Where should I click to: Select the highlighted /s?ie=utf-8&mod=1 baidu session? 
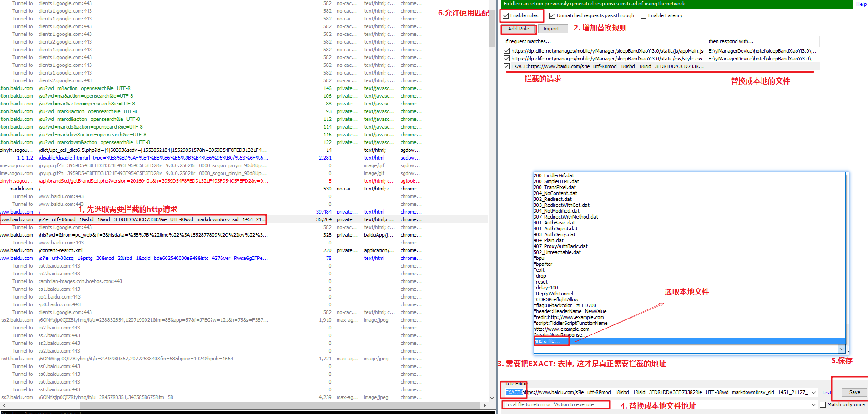pyautogui.click(x=244, y=219)
